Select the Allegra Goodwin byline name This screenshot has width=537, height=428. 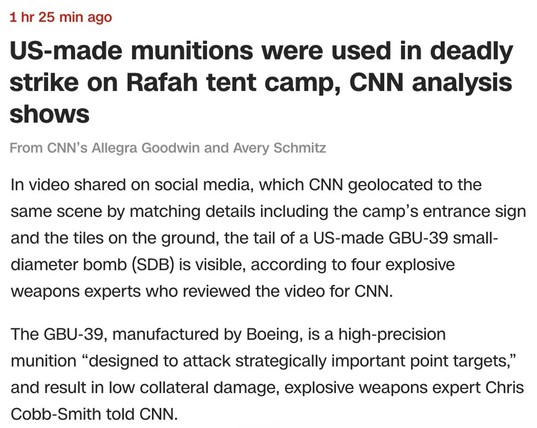point(146,148)
